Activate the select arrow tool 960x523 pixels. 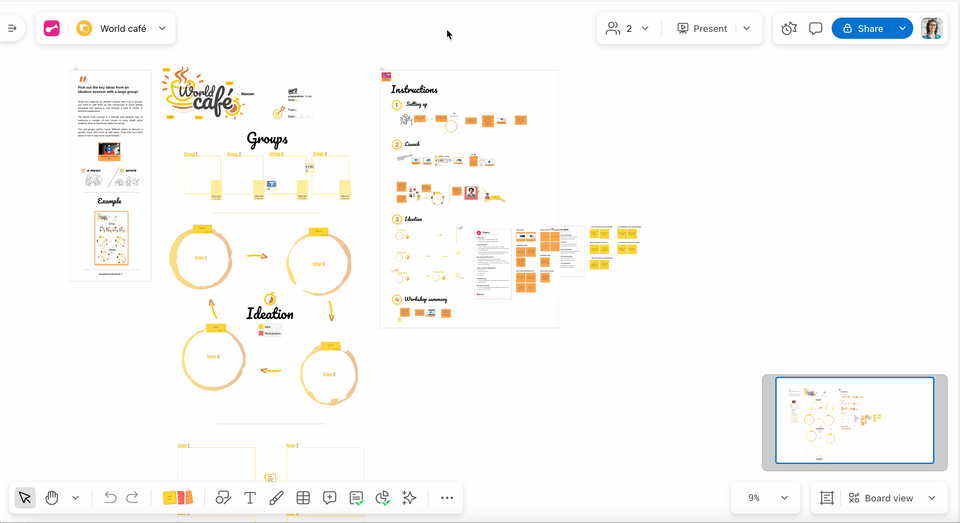click(25, 498)
